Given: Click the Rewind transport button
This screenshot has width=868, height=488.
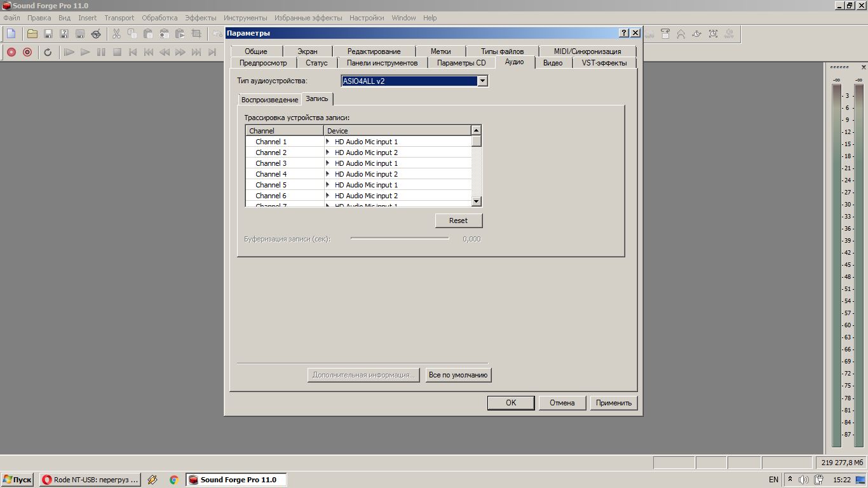Looking at the screenshot, I should pos(165,52).
